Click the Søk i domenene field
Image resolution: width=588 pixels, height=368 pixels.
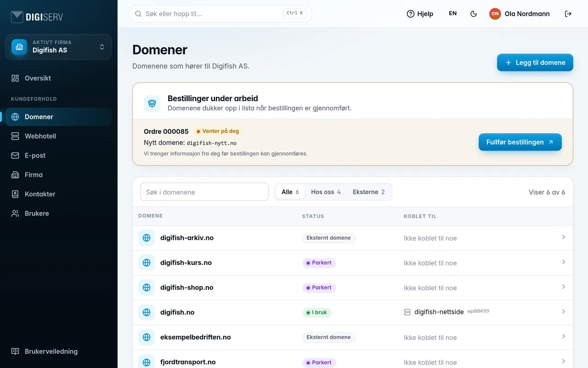(204, 192)
